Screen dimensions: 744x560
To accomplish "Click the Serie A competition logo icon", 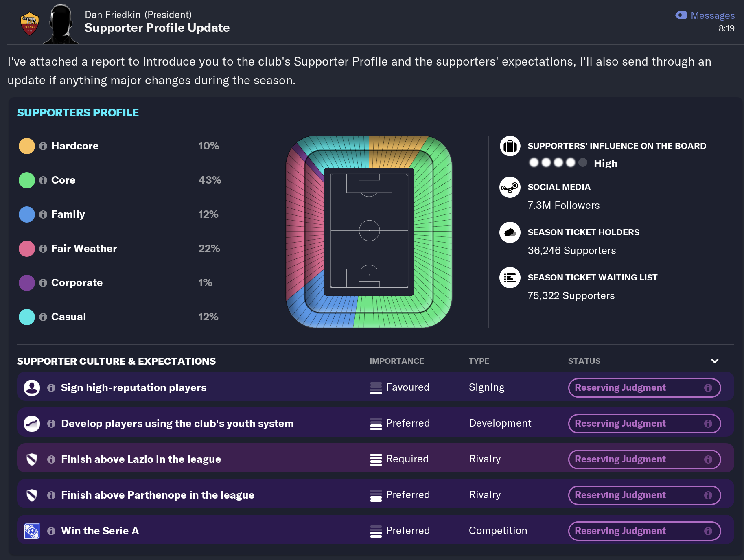I will click(x=32, y=531).
